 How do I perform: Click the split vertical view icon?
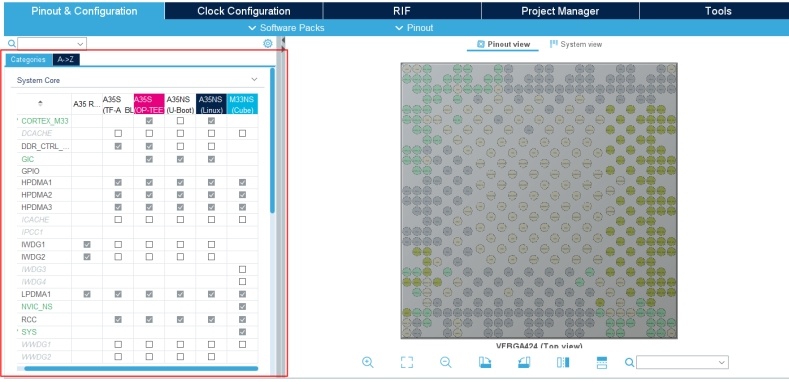pos(563,362)
